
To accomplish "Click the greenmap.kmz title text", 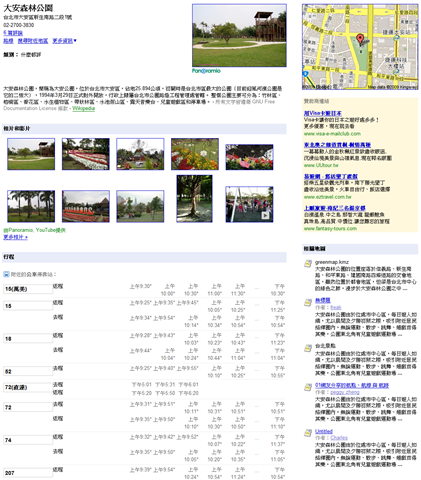I will (x=332, y=262).
